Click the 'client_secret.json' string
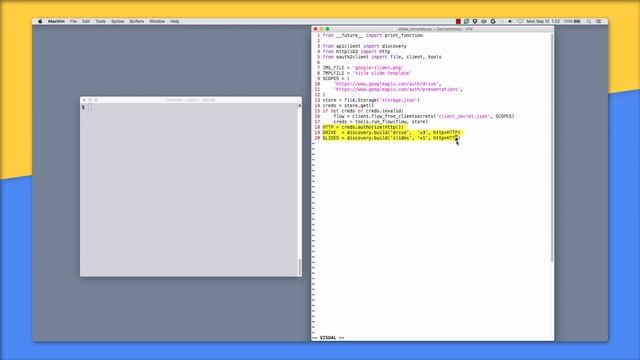Screen dimensions: 640x360 point(463,116)
